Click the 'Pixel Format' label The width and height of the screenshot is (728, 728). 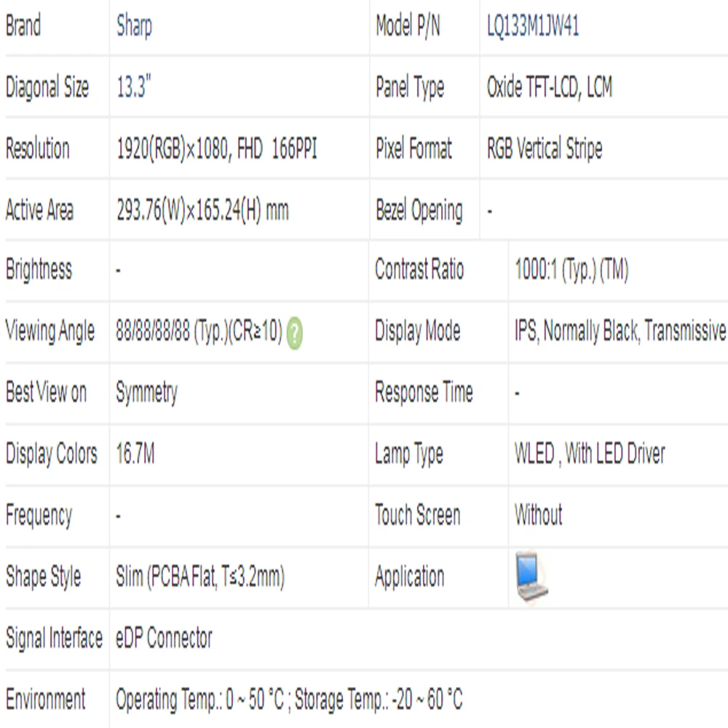tap(414, 148)
